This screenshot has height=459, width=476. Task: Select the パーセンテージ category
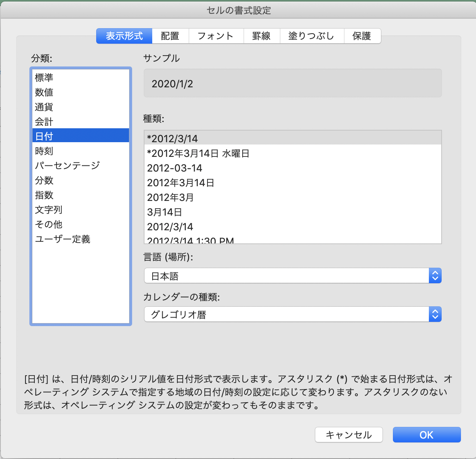67,166
